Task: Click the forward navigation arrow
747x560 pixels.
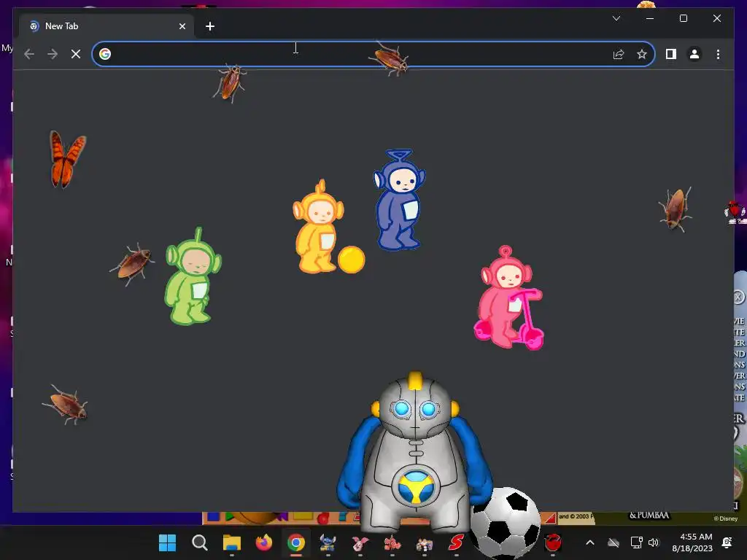Action: pyautogui.click(x=53, y=54)
